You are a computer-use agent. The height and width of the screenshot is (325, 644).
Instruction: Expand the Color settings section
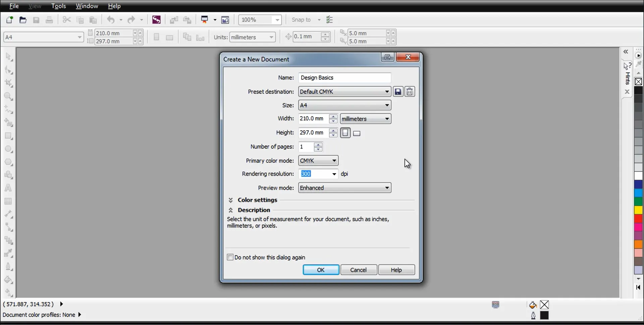point(231,200)
